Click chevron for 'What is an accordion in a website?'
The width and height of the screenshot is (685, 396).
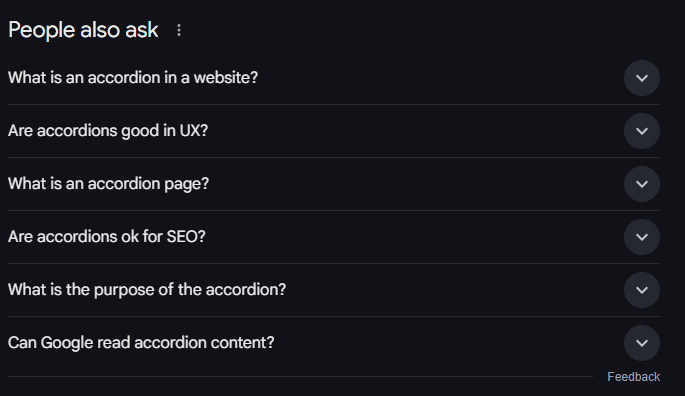(x=641, y=78)
